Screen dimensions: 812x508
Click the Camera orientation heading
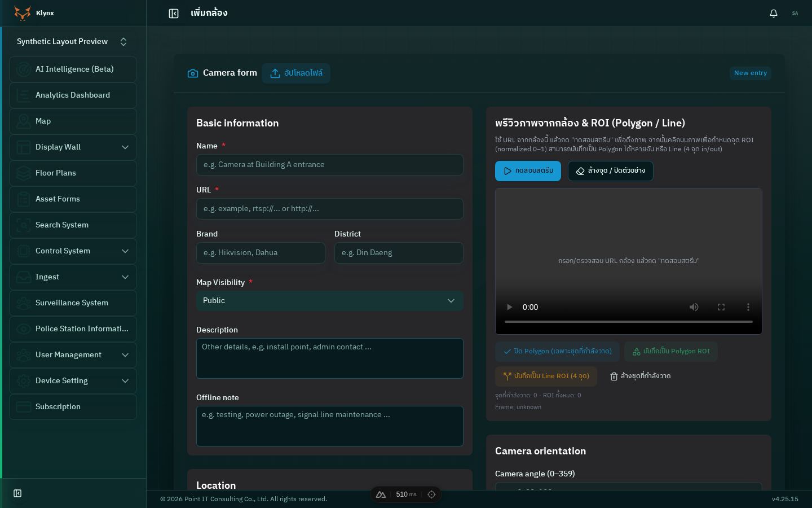coord(540,451)
